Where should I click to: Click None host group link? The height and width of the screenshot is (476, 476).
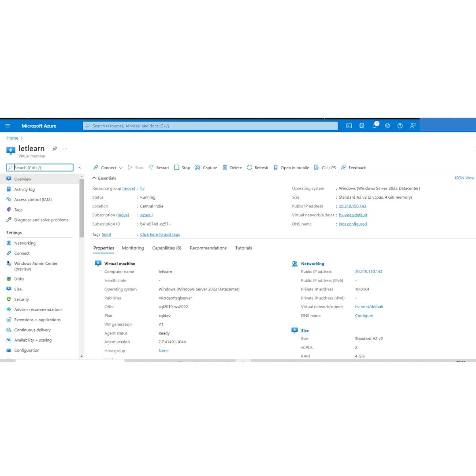164,351
